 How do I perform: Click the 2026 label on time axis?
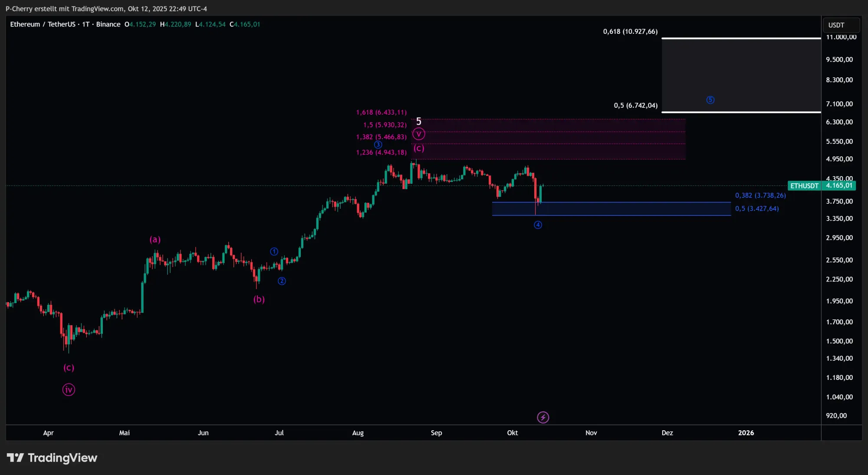(746, 433)
